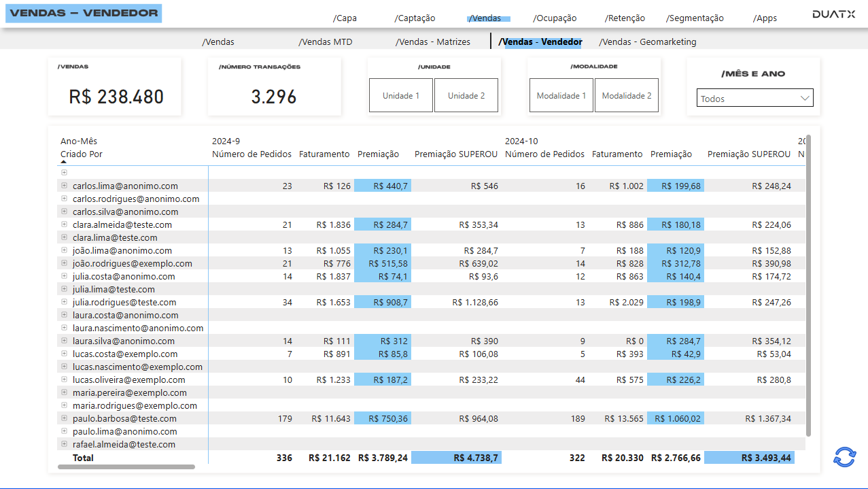868x489 pixels.
Task: Open the /Segmentação page
Action: [x=694, y=18]
